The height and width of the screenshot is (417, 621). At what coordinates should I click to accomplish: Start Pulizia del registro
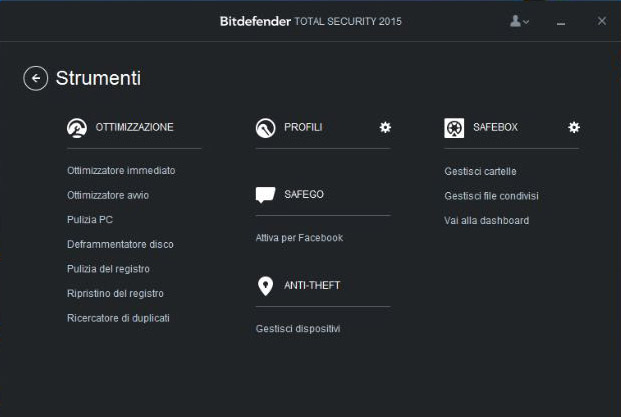coord(108,269)
